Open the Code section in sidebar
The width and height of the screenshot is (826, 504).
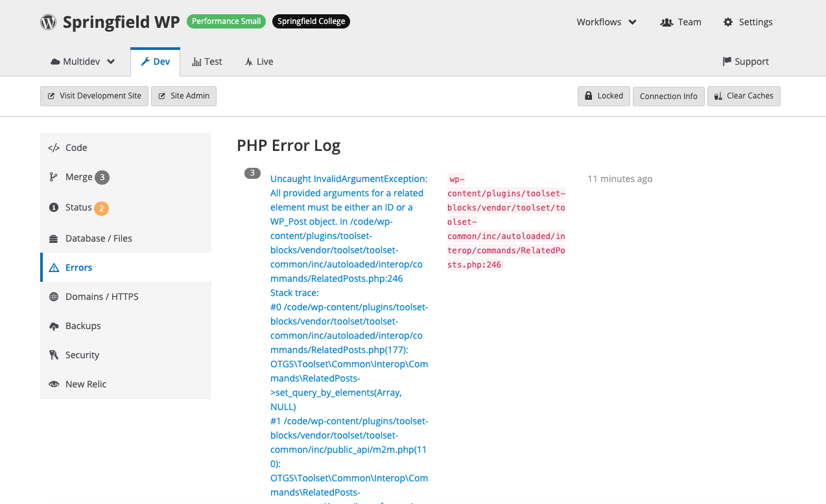125,148
